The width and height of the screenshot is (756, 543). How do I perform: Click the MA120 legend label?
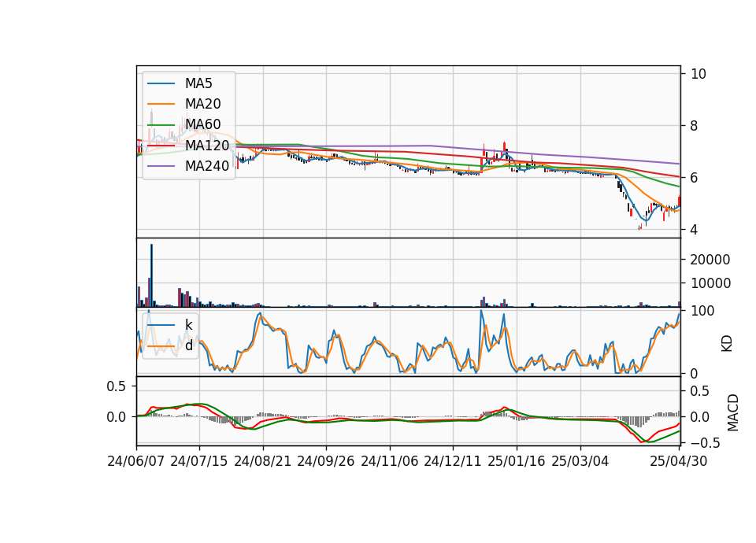pos(207,145)
